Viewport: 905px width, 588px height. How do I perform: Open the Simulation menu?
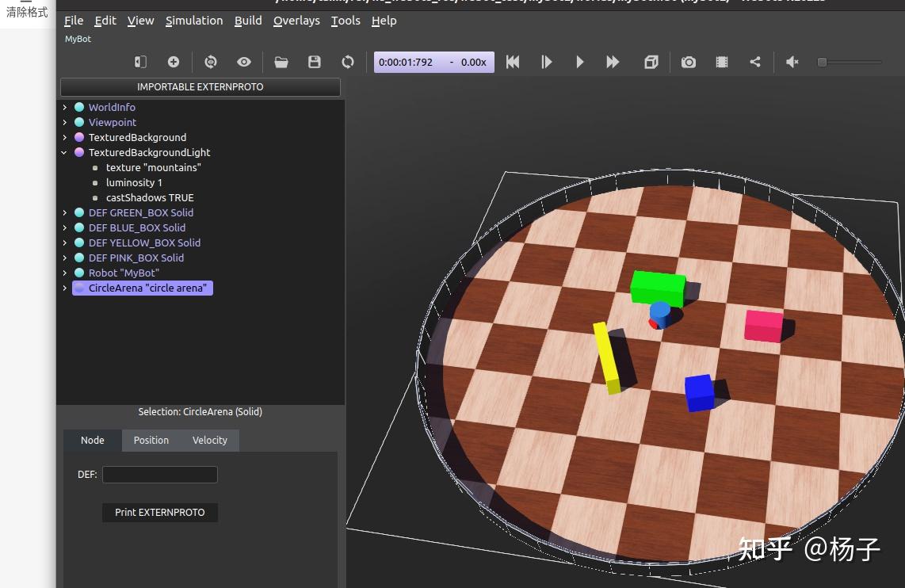pos(194,21)
